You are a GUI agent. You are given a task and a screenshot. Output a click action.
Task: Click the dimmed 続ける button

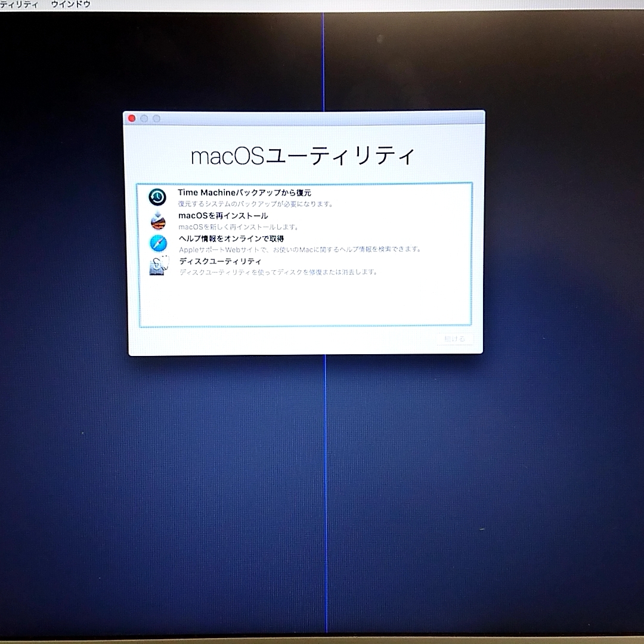454,339
